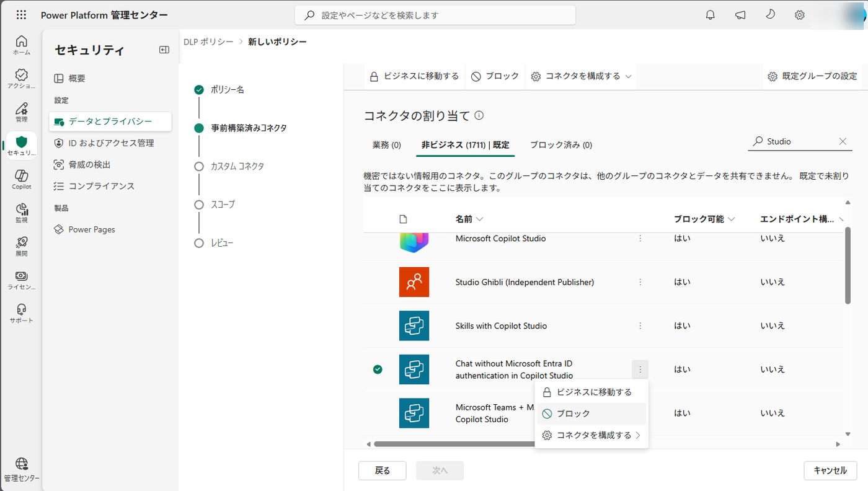Viewport: 868px width, 491px height.
Task: Click the megaphone announcements icon
Action: tap(740, 15)
